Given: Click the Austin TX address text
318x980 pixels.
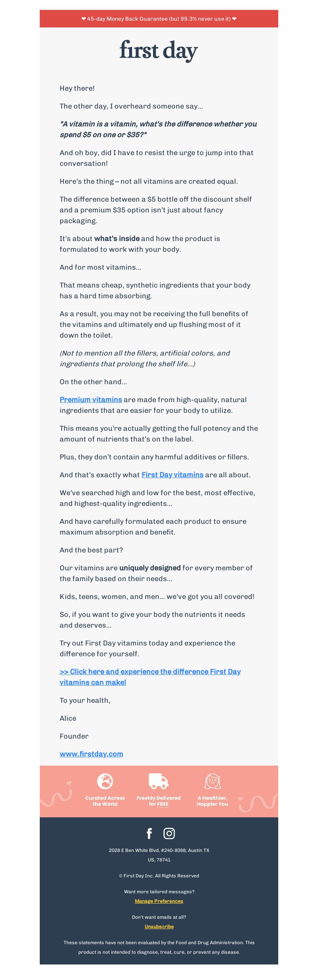Looking at the screenshot, I should click(x=159, y=855).
